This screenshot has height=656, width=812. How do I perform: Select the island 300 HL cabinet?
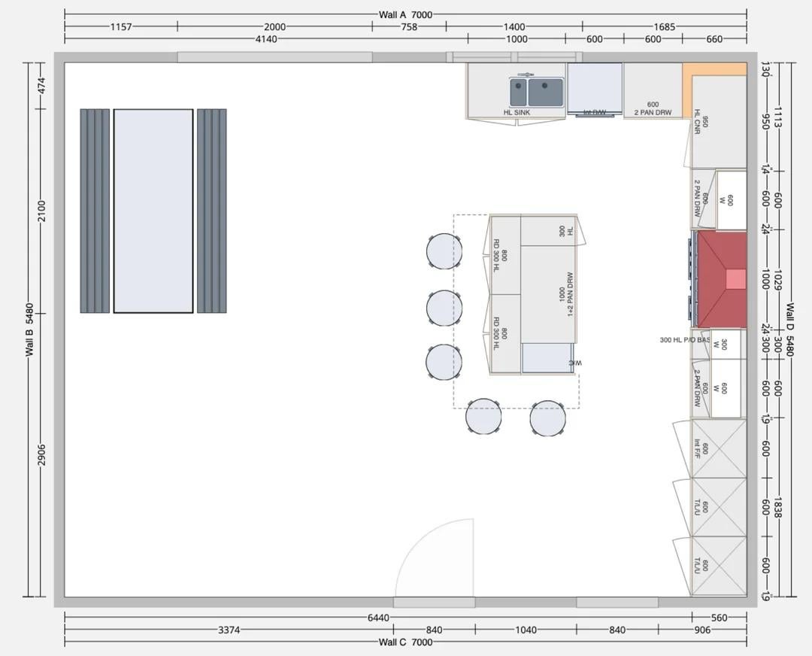coord(548,230)
